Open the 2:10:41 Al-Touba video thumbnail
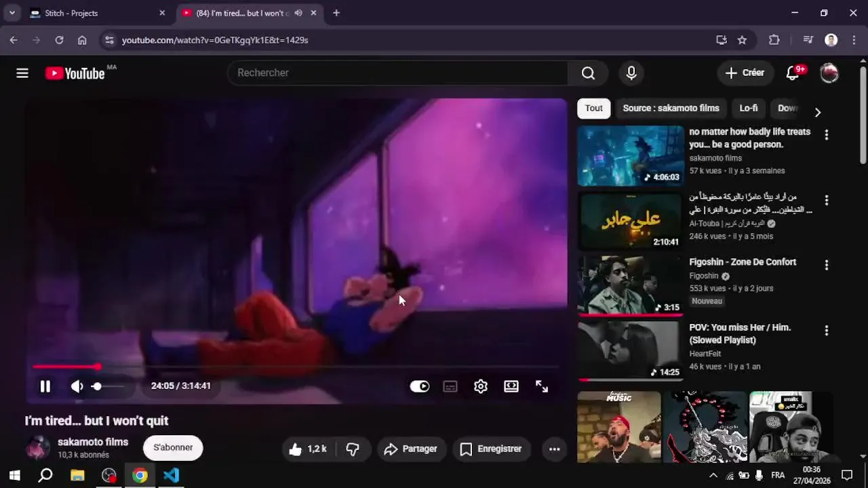The image size is (868, 488). coord(631,221)
